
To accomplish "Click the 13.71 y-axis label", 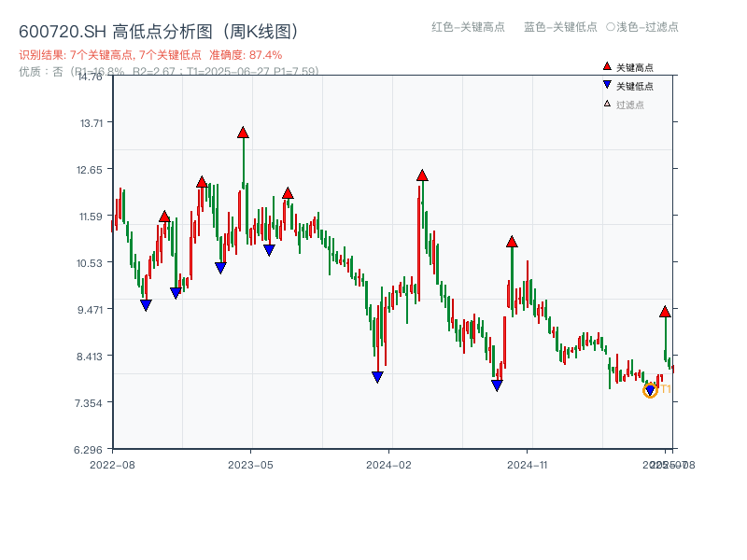I will [x=91, y=123].
